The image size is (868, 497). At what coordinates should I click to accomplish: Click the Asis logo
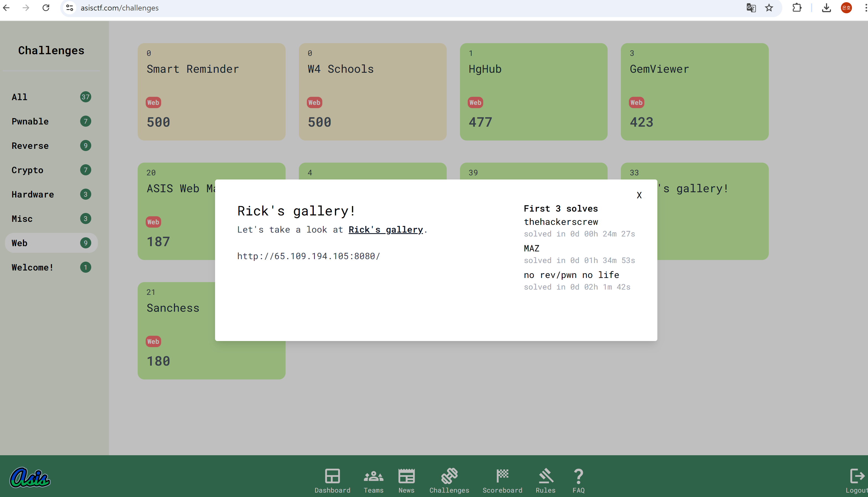(30, 477)
